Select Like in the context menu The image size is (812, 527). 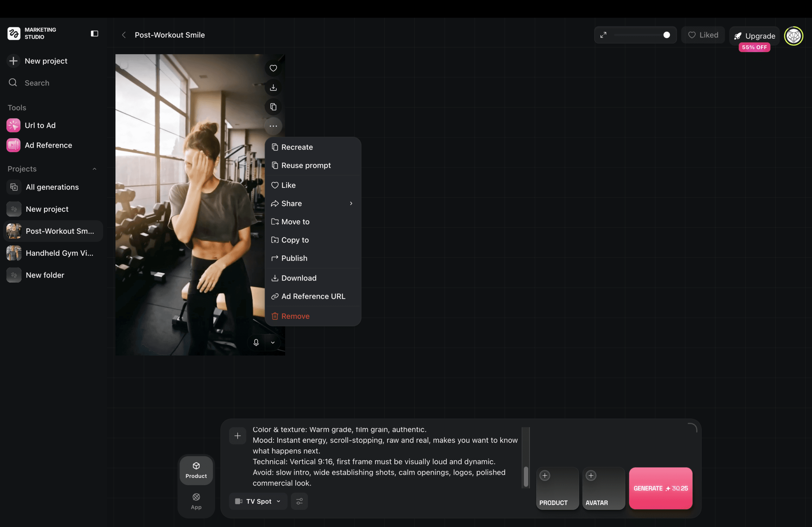click(313, 185)
